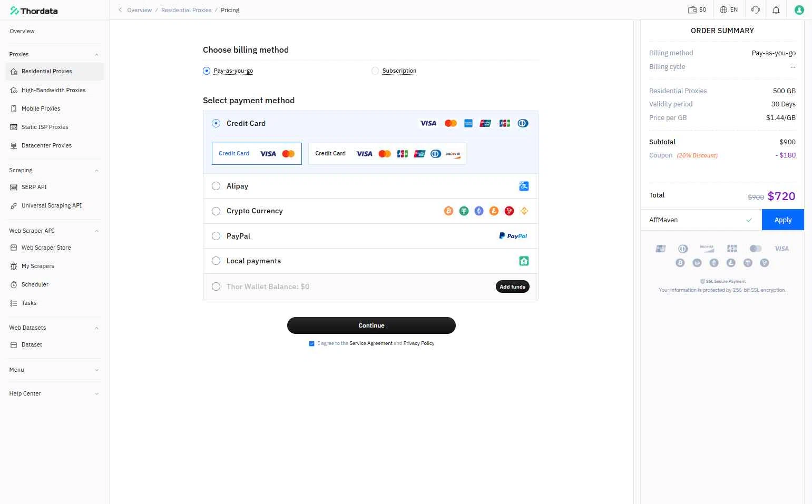Click the Tasks list icon
The image size is (812, 504).
(14, 303)
